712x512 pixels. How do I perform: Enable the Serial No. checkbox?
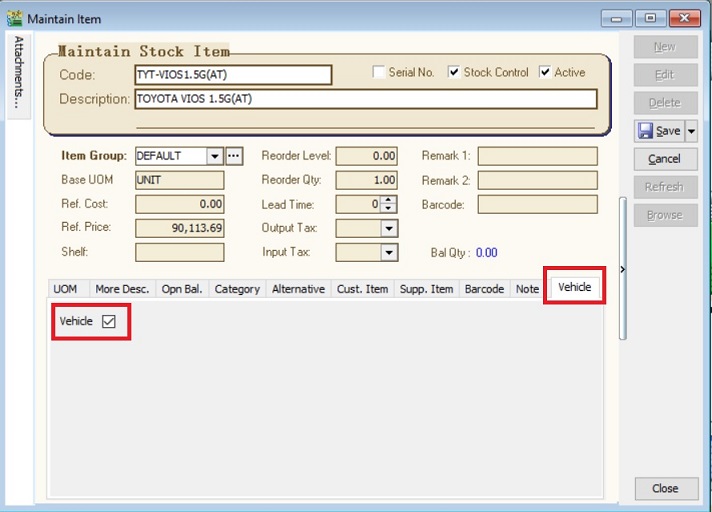pos(379,72)
